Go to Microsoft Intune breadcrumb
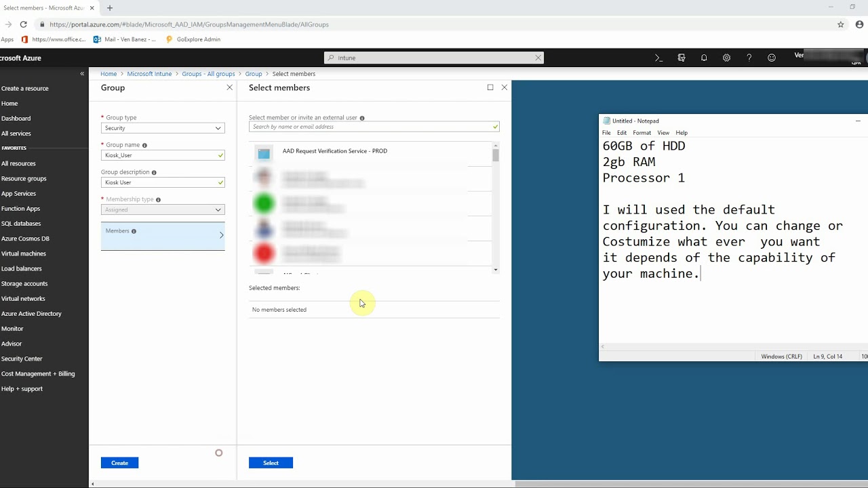 149,74
